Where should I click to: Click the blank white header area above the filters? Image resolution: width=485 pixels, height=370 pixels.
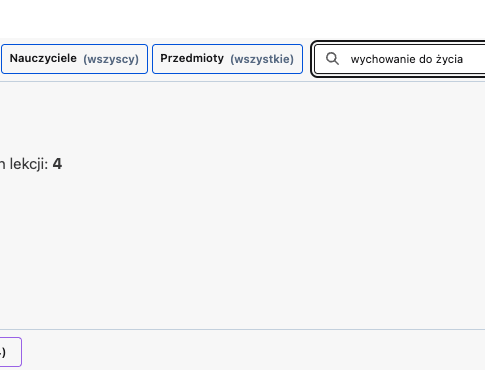(x=242, y=19)
